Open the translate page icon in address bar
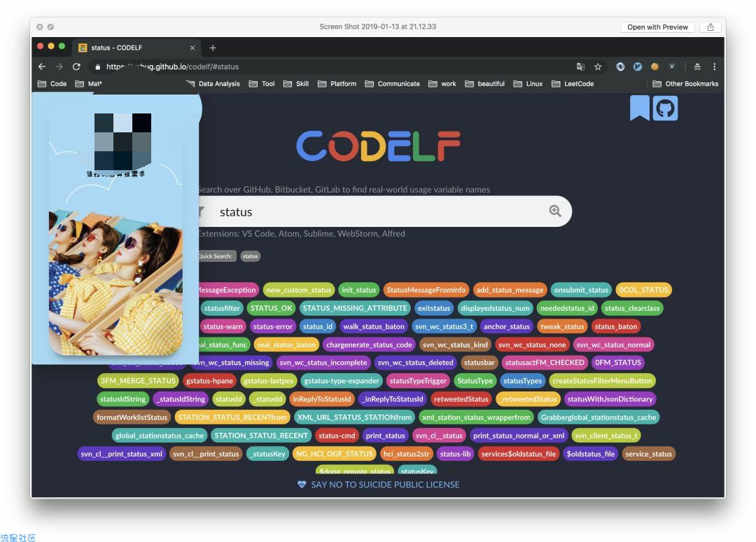The image size is (756, 542). (580, 67)
